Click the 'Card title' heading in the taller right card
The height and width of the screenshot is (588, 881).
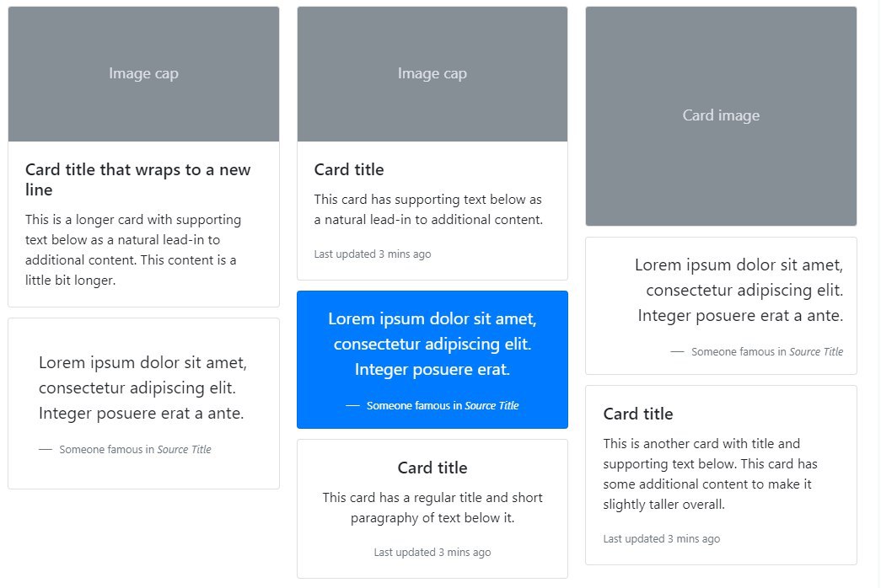pos(637,414)
